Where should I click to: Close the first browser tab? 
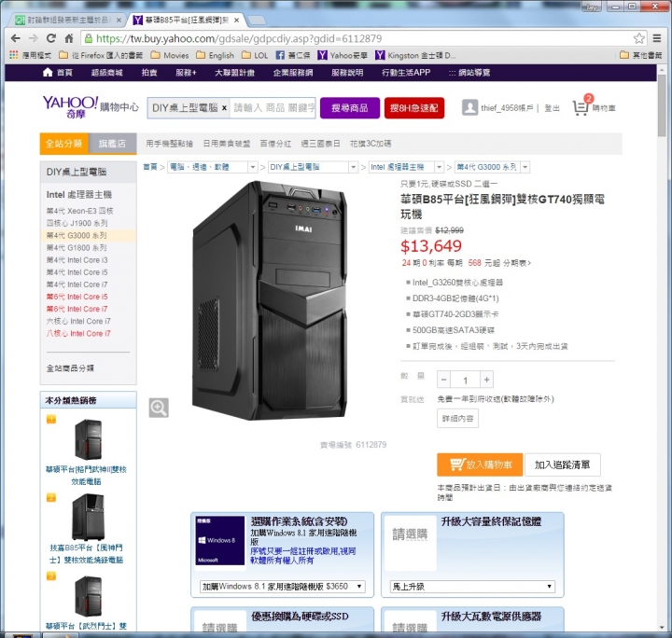coord(119,21)
